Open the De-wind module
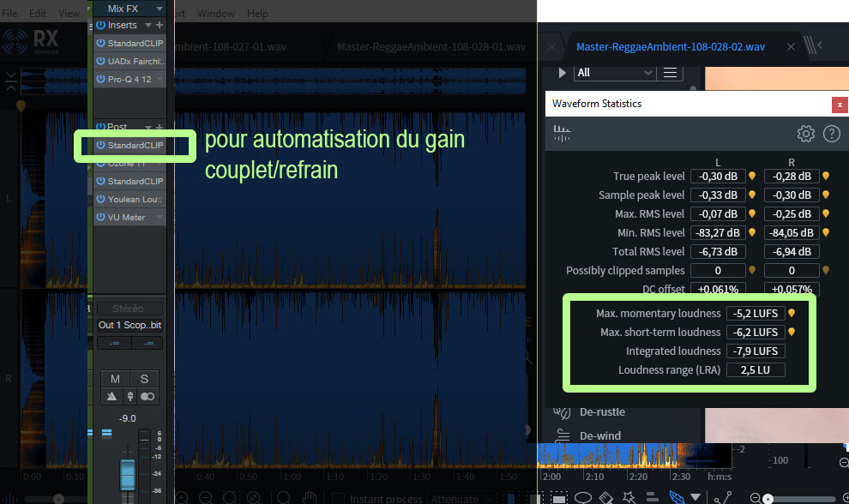Screen dimensions: 849x504 coord(600,435)
